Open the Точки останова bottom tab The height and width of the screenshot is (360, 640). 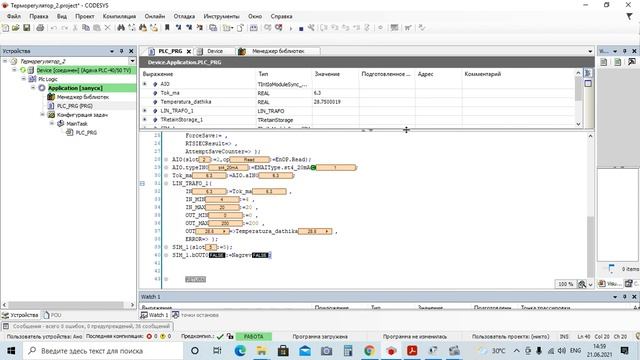point(195,315)
